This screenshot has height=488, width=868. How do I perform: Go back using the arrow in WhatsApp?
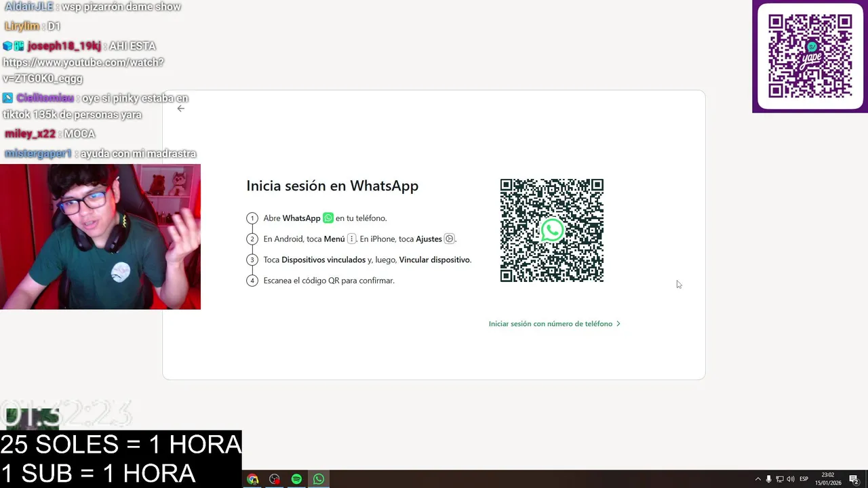[x=180, y=108]
